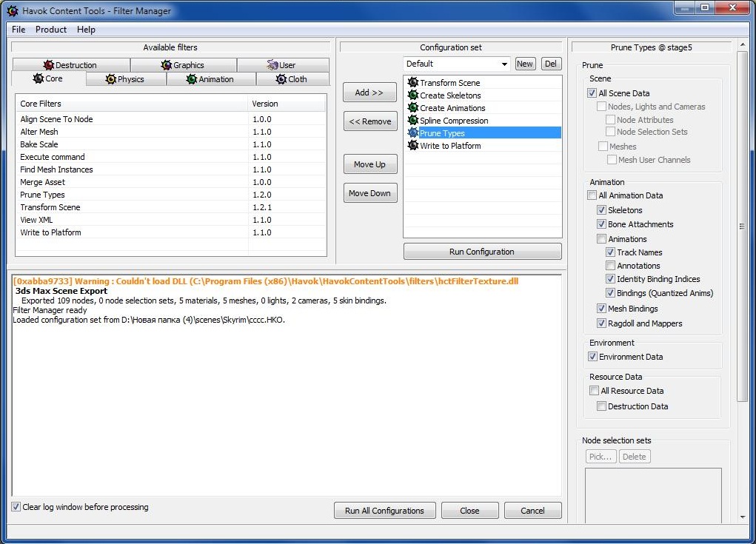Click the scrollbar down arrow in options panel
This screenshot has height=544, width=756.
(x=742, y=517)
